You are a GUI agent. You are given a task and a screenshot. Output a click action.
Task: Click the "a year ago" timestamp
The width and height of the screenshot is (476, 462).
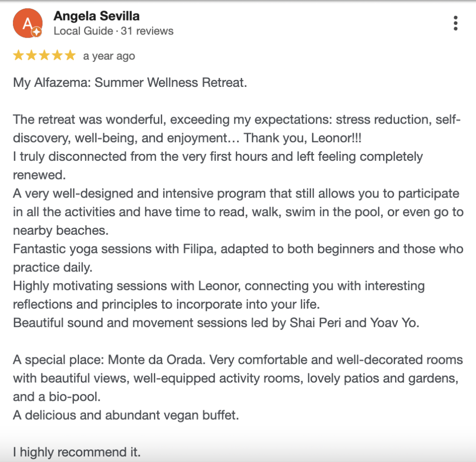click(109, 56)
